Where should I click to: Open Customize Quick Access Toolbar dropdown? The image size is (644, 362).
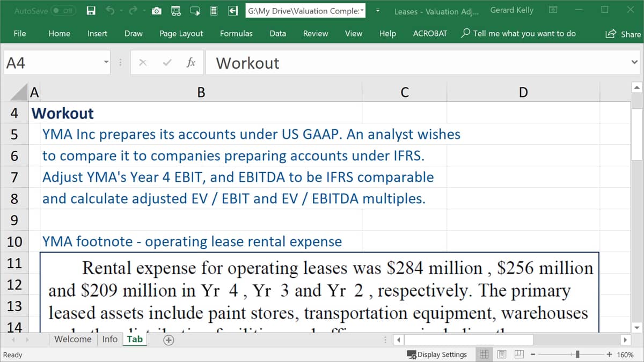(x=378, y=11)
